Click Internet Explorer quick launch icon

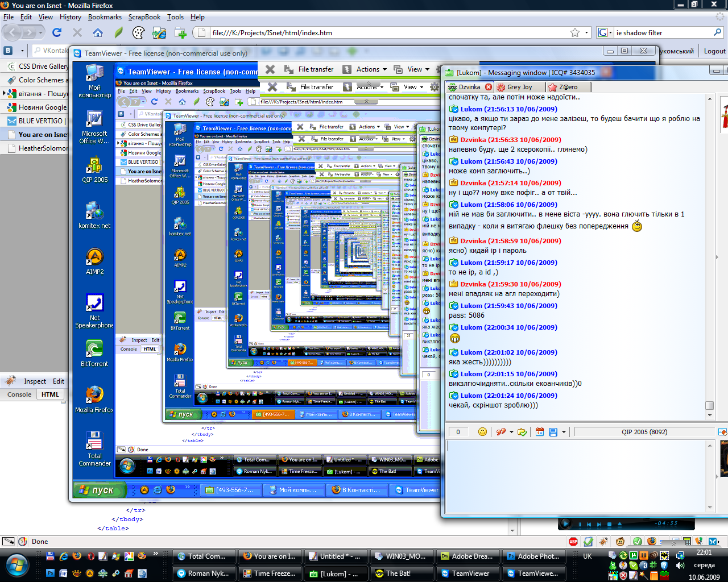tap(63, 556)
